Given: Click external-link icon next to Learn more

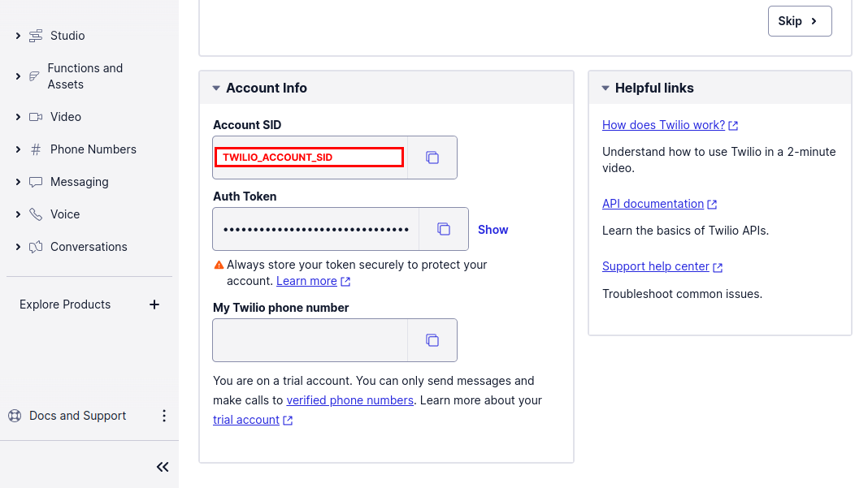Looking at the screenshot, I should 345,282.
